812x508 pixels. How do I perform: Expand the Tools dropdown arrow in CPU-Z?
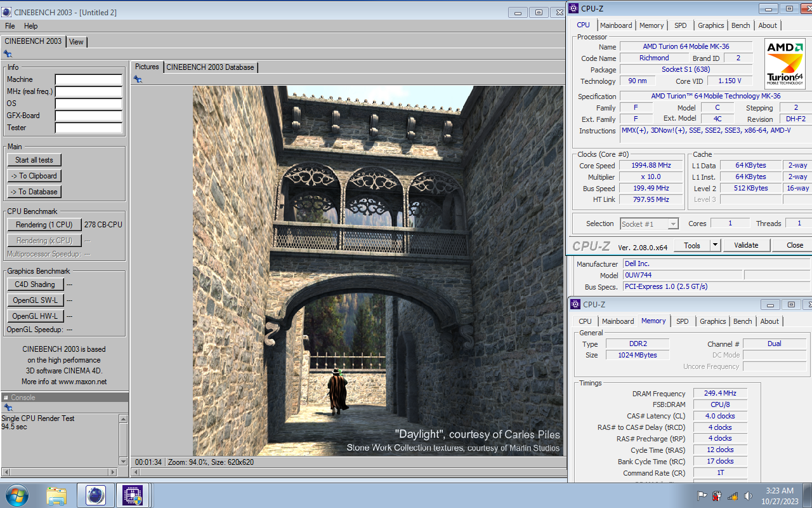[715, 245]
